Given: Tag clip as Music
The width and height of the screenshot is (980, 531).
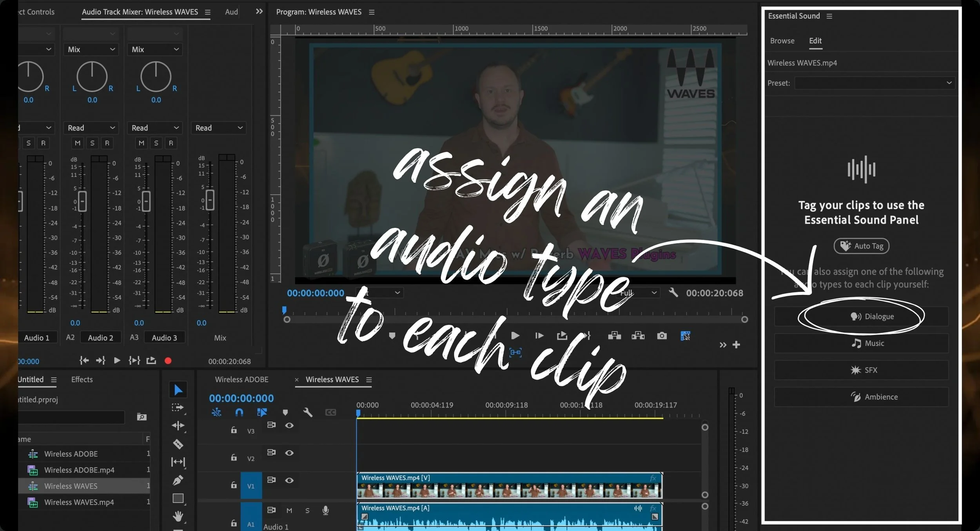Looking at the screenshot, I should tap(861, 344).
